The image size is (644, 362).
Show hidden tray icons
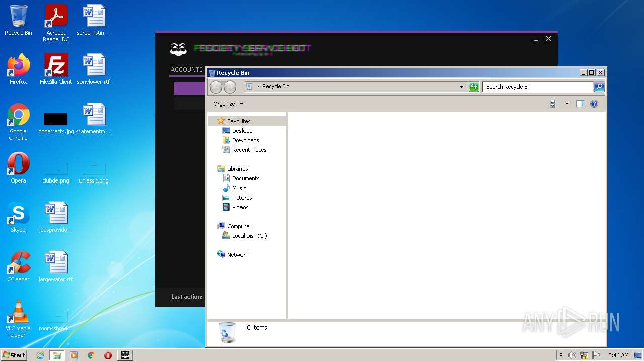coord(561,355)
